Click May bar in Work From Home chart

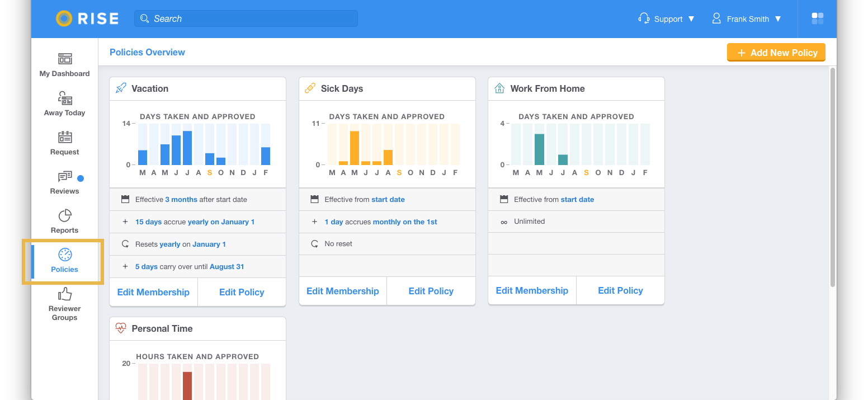(x=539, y=149)
